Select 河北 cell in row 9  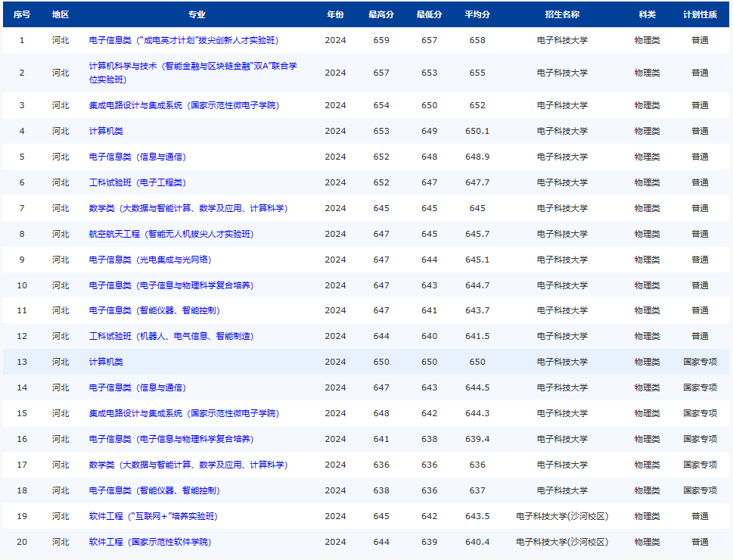point(61,260)
